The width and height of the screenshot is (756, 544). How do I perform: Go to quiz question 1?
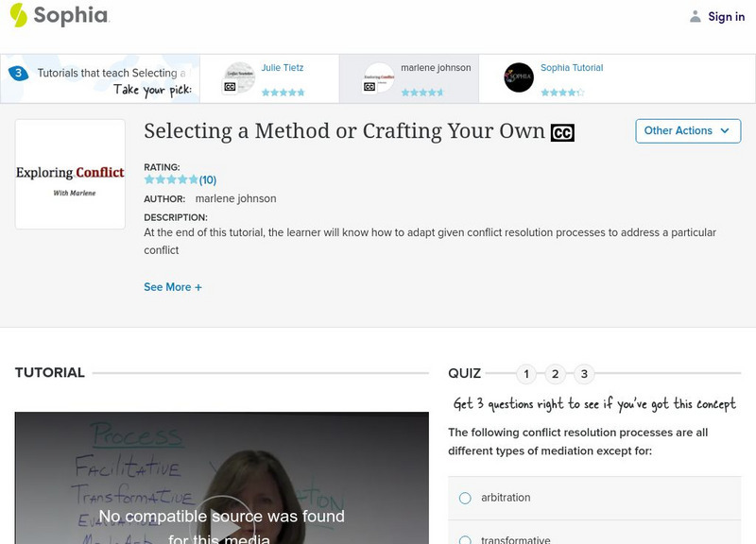coord(526,374)
